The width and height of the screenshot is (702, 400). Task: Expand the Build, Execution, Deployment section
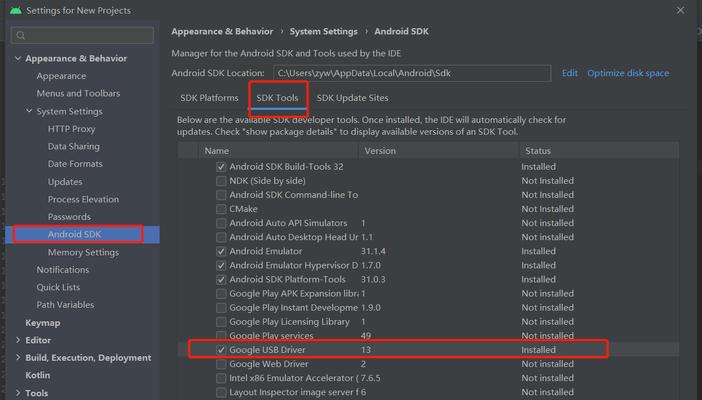(x=18, y=357)
